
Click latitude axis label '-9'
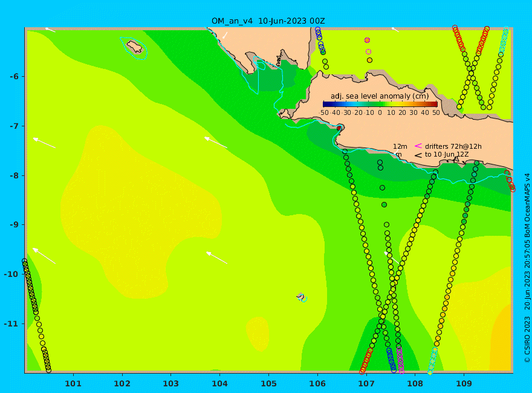14,225
